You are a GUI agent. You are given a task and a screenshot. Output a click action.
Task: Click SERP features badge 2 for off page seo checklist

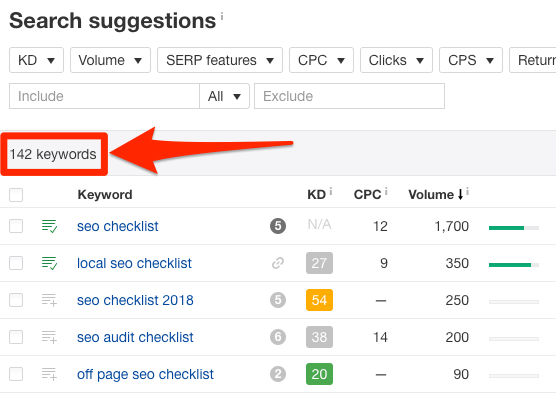pyautogui.click(x=278, y=374)
